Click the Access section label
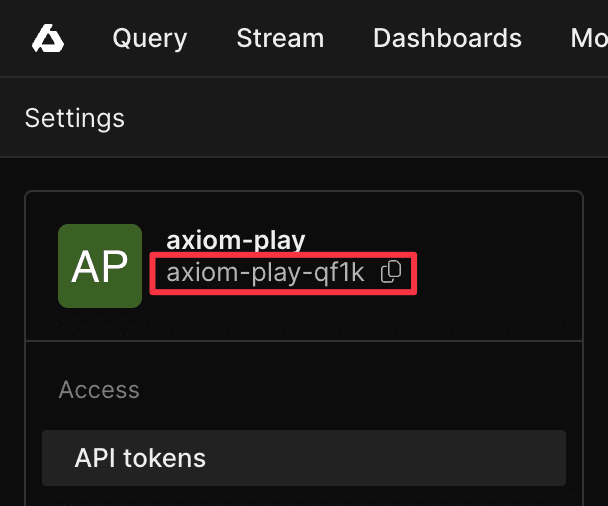Viewport: 608px width, 506px height. [x=99, y=389]
